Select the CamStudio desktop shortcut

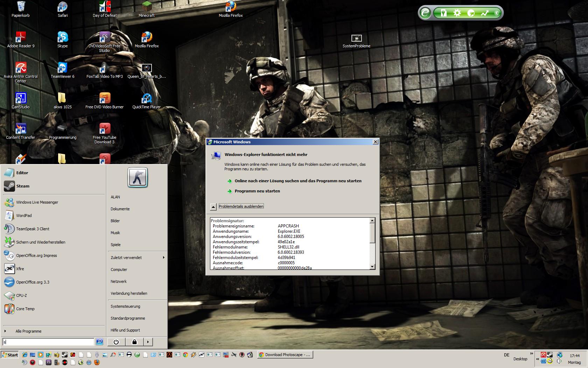tap(21, 101)
